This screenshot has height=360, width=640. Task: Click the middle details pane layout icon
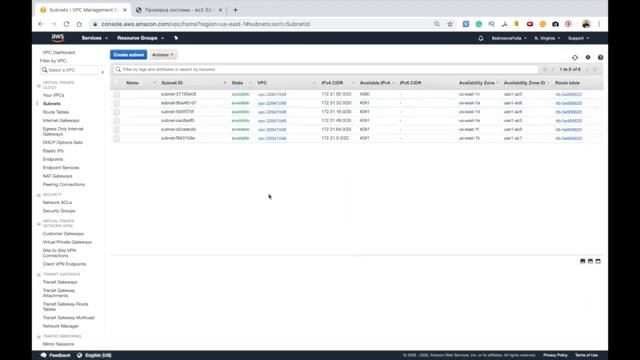click(x=590, y=261)
